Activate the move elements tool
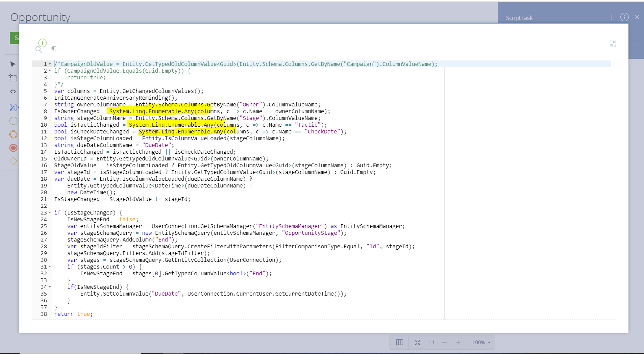Image resolution: width=644 pixels, height=354 pixels. [13, 91]
